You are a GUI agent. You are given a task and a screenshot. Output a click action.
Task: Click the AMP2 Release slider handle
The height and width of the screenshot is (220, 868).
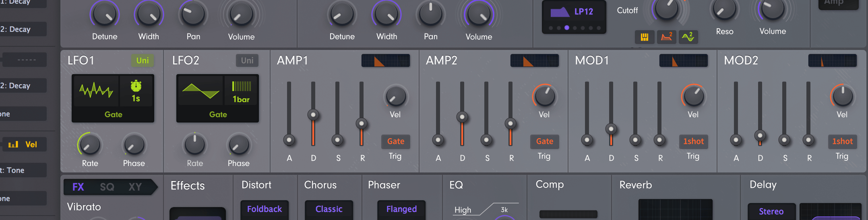[510, 123]
